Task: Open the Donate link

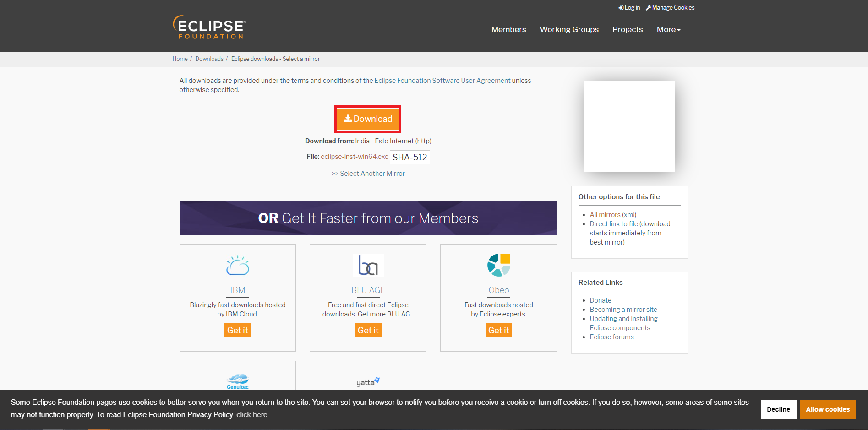Action: 601,300
